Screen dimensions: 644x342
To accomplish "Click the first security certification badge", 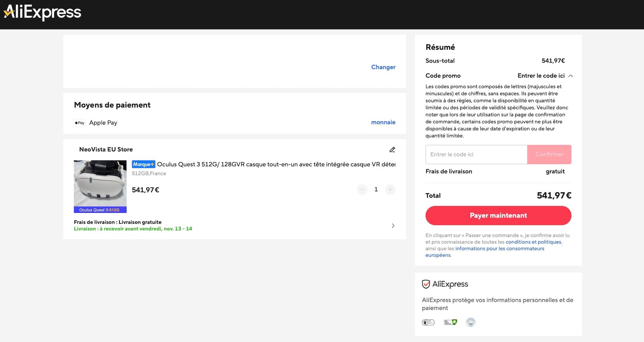I will coord(428,322).
